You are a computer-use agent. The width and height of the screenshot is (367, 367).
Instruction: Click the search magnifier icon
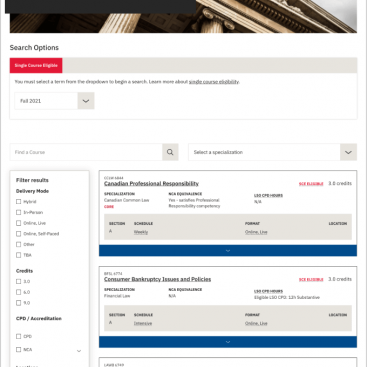[170, 152]
